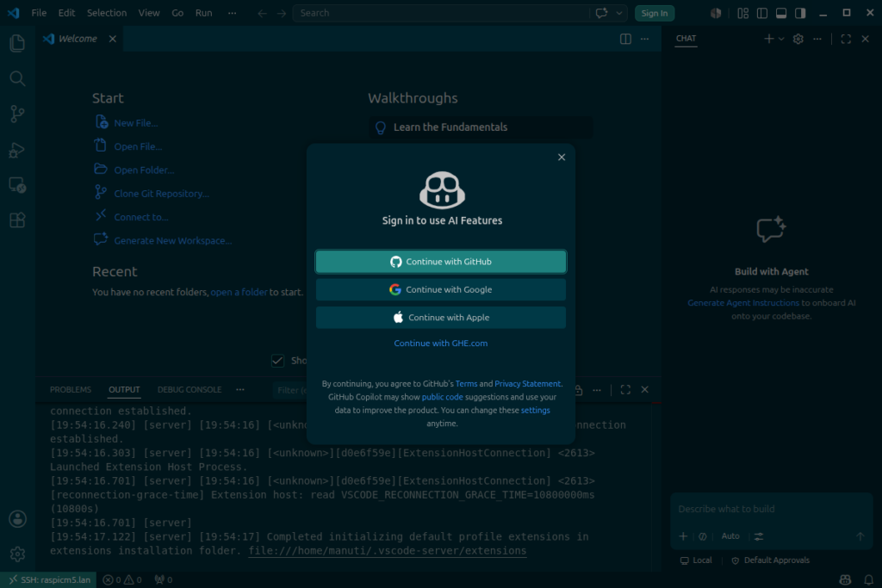
Task: Add context with plus in chat input
Action: tap(683, 536)
